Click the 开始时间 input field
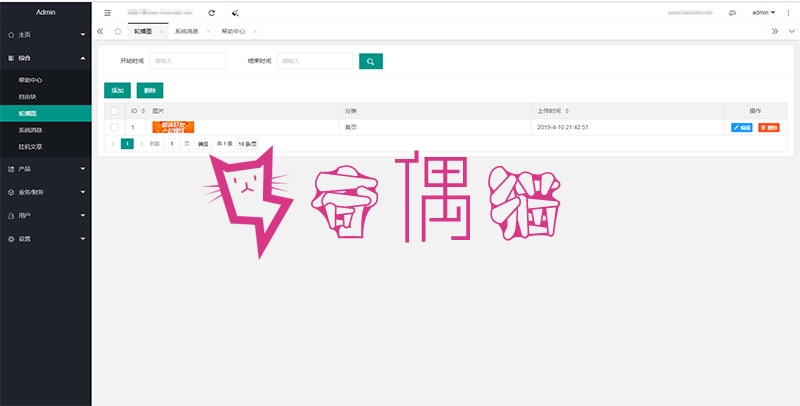The image size is (800, 406). (x=188, y=61)
